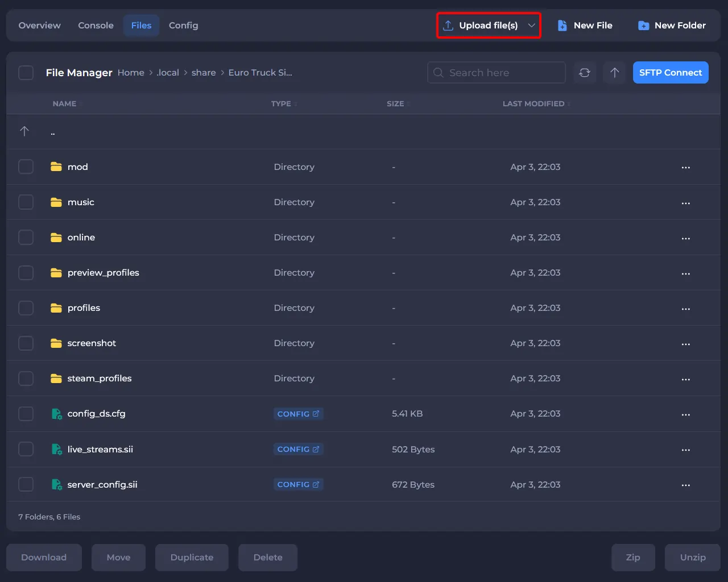The image size is (728, 582).
Task: Click the steam_profiles folder icon
Action: tap(56, 379)
